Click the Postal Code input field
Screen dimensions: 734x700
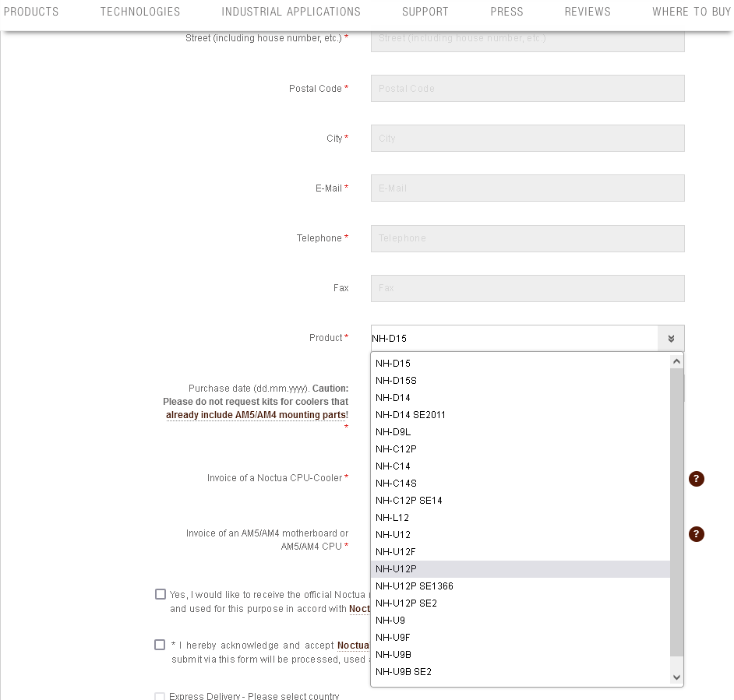coord(528,89)
